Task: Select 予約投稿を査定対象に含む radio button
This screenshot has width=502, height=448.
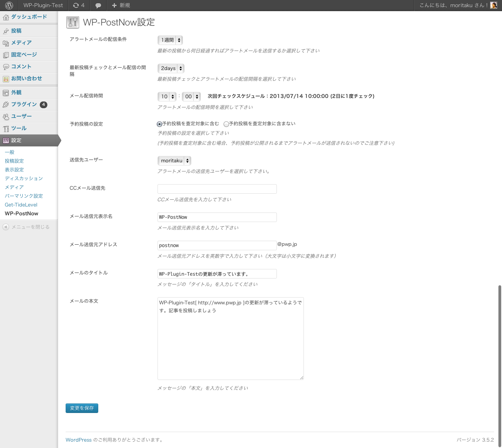Action: [160, 124]
